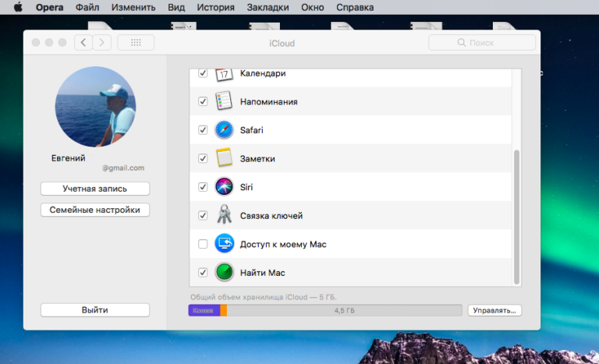Image resolution: width=599 pixels, height=364 pixels.
Task: Click the Safari compass icon
Action: click(x=224, y=130)
